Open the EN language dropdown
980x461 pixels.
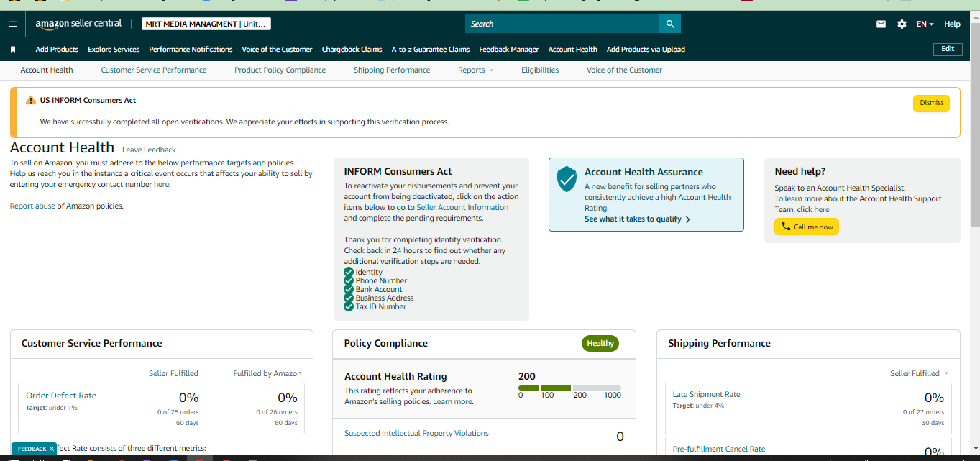(925, 24)
